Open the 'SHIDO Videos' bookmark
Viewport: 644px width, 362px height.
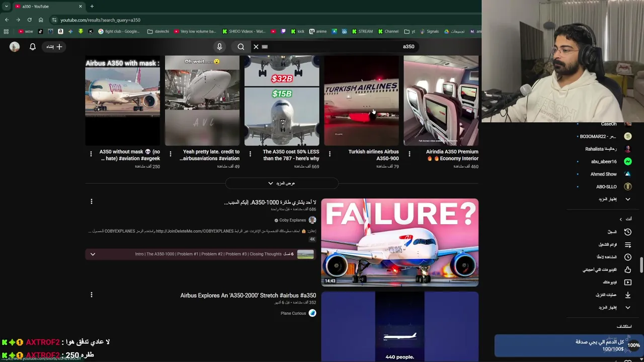click(x=244, y=31)
